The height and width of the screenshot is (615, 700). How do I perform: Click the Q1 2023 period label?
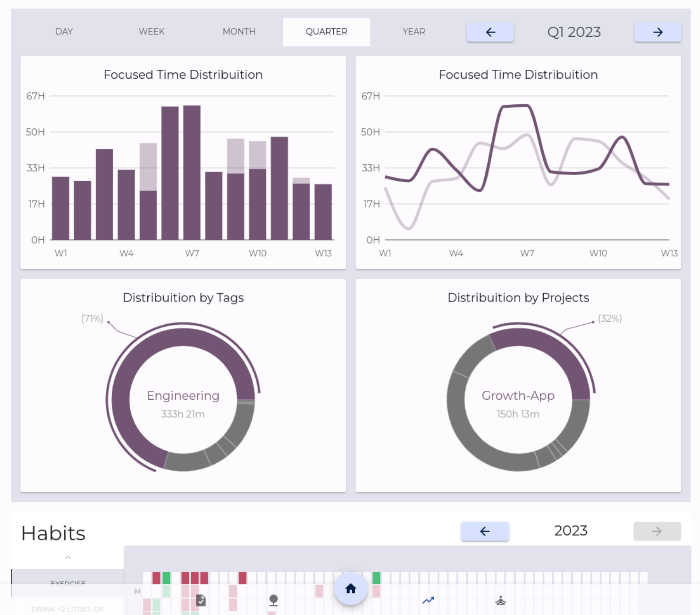pos(574,32)
